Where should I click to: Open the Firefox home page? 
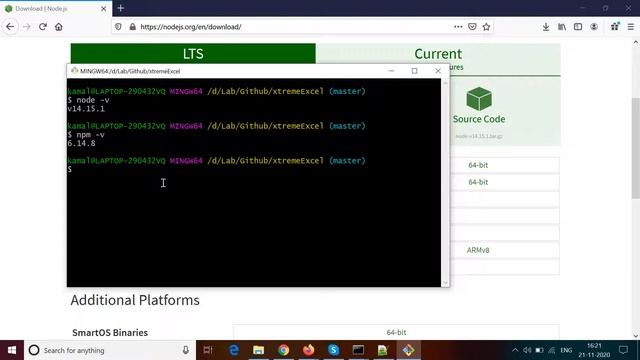(x=59, y=27)
